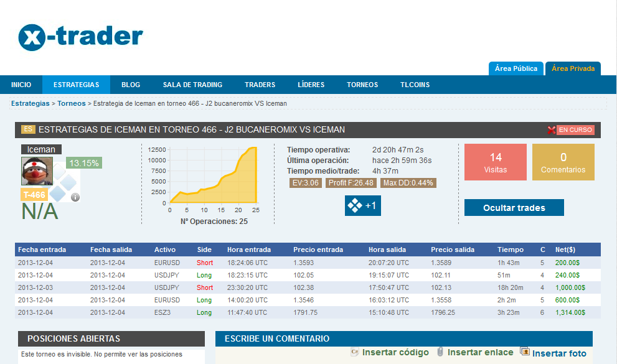
Task: Open the LÍDERES menu item
Action: [311, 85]
